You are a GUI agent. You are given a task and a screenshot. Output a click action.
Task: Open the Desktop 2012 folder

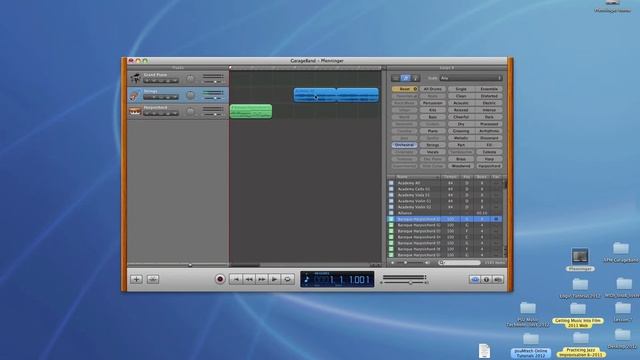(x=622, y=339)
